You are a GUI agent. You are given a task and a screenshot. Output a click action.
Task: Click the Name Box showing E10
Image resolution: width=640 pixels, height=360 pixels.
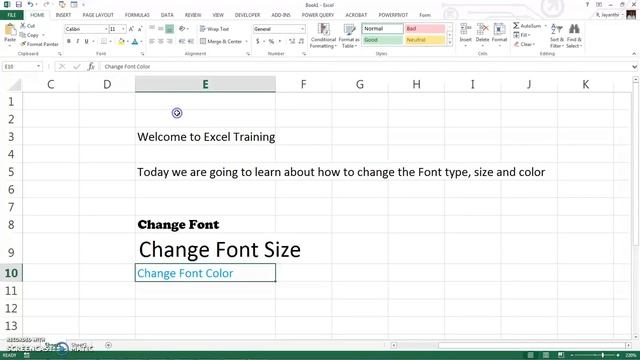(x=21, y=66)
